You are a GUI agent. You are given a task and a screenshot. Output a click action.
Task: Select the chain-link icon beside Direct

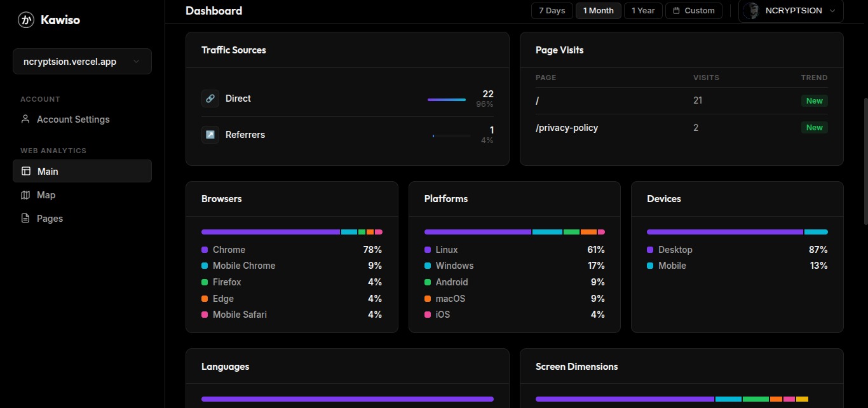(210, 98)
